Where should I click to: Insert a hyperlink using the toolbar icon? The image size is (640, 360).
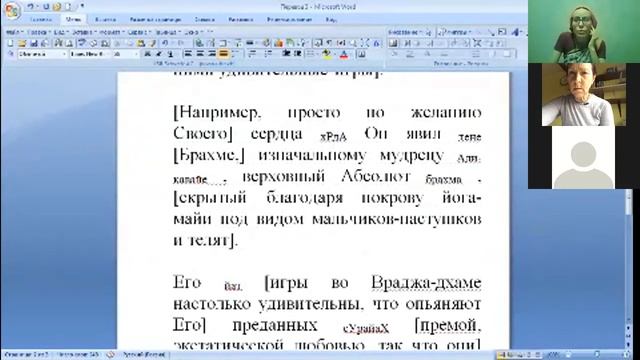click(199, 43)
